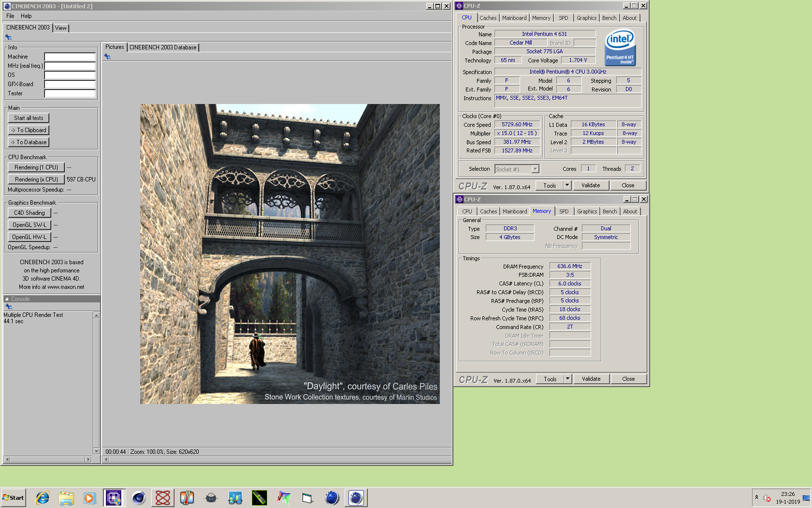Click the pin icon under CINEBENCH 2003 tab
The height and width of the screenshot is (508, 812).
tap(8, 37)
